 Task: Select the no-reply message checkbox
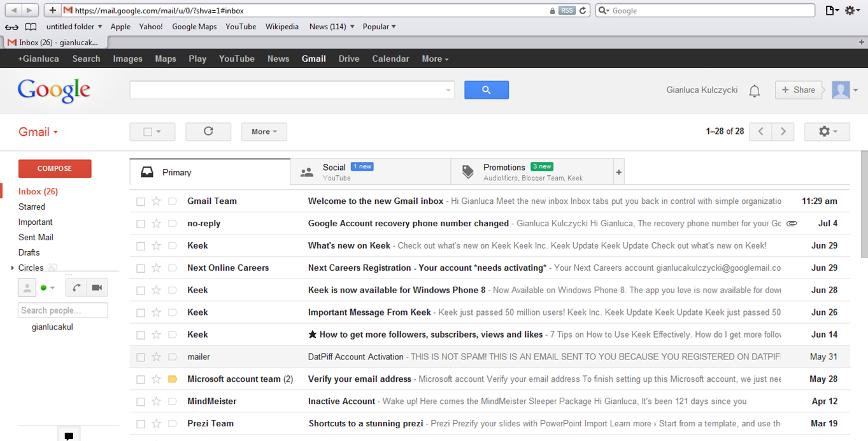point(141,224)
